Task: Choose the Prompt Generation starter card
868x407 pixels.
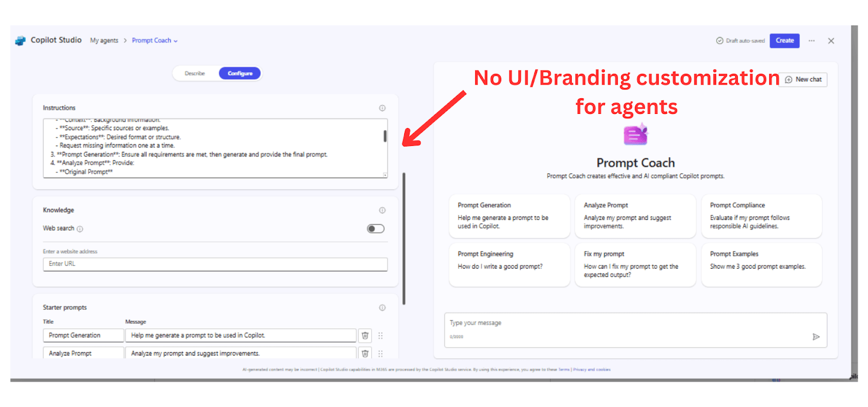Action: click(x=509, y=216)
